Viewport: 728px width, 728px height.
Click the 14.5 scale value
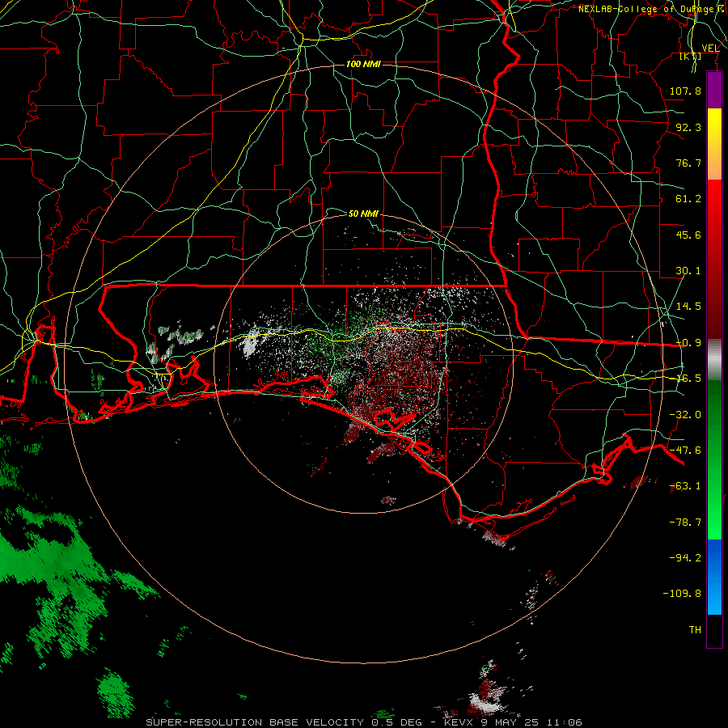(x=688, y=307)
